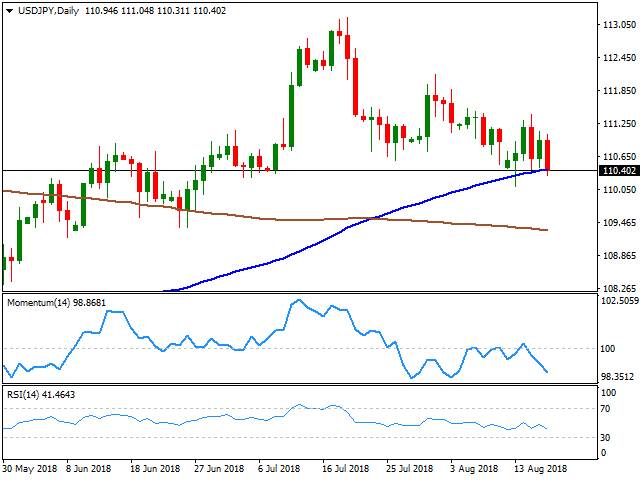Click the 108.865 price axis label
640x480 pixels.
click(x=619, y=256)
